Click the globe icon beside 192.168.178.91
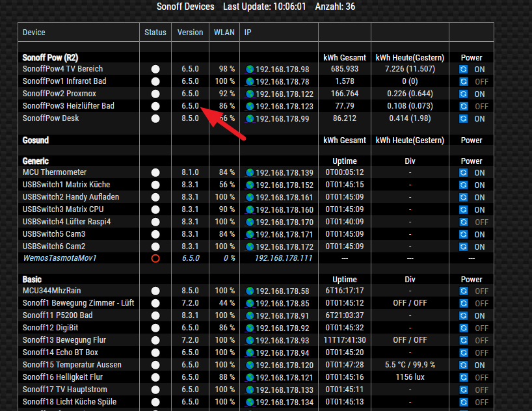The width and height of the screenshot is (532, 411). pos(250,316)
